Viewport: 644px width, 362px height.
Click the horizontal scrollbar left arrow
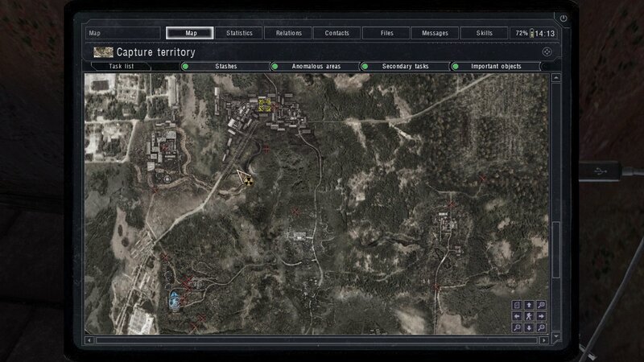(x=89, y=340)
